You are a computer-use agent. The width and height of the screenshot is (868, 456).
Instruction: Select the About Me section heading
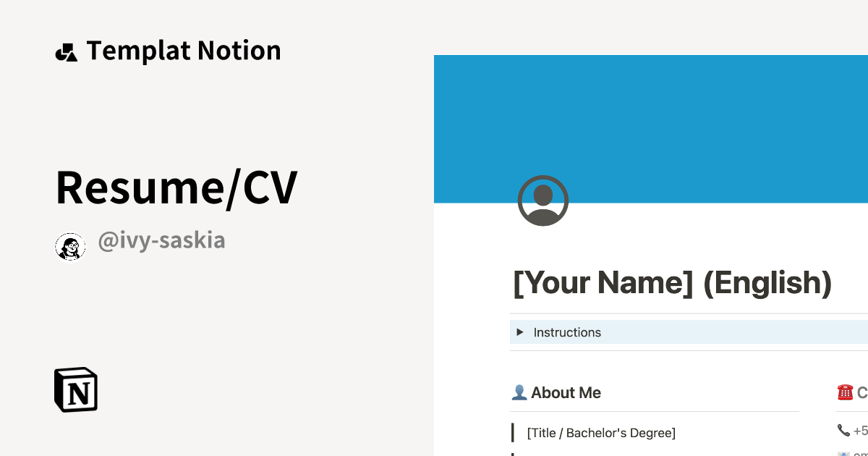(566, 392)
